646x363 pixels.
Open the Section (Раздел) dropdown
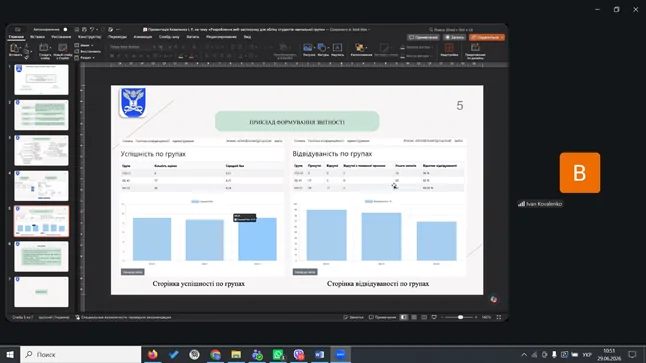pos(85,58)
